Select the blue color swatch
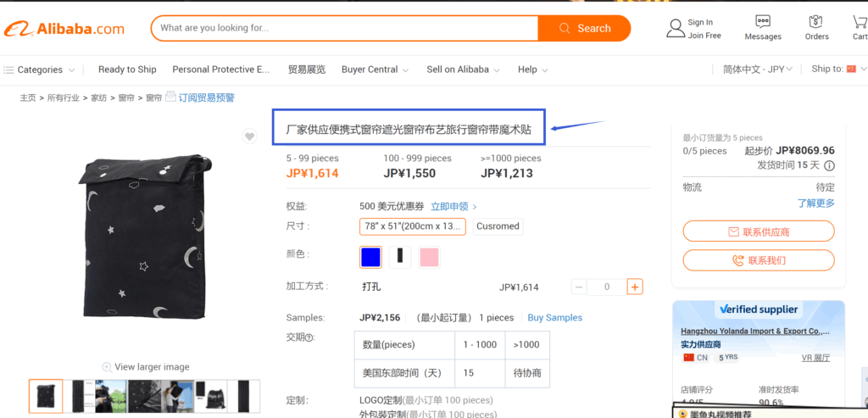This screenshot has width=868, height=418. tap(370, 258)
